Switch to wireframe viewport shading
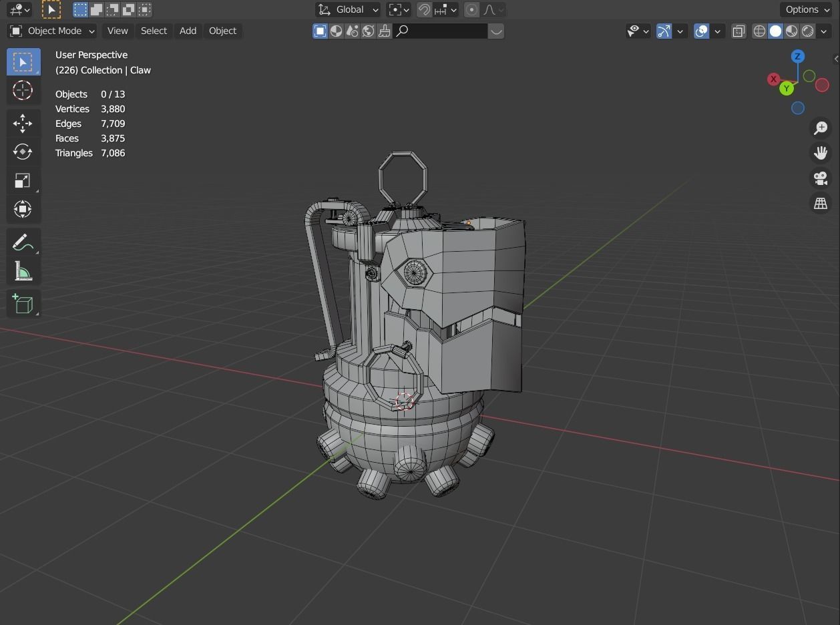 click(x=759, y=31)
